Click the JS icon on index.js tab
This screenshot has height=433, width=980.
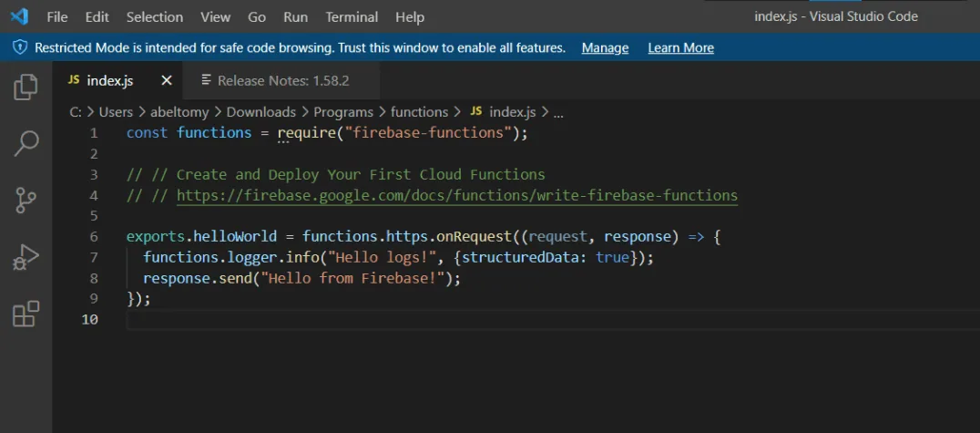click(74, 79)
